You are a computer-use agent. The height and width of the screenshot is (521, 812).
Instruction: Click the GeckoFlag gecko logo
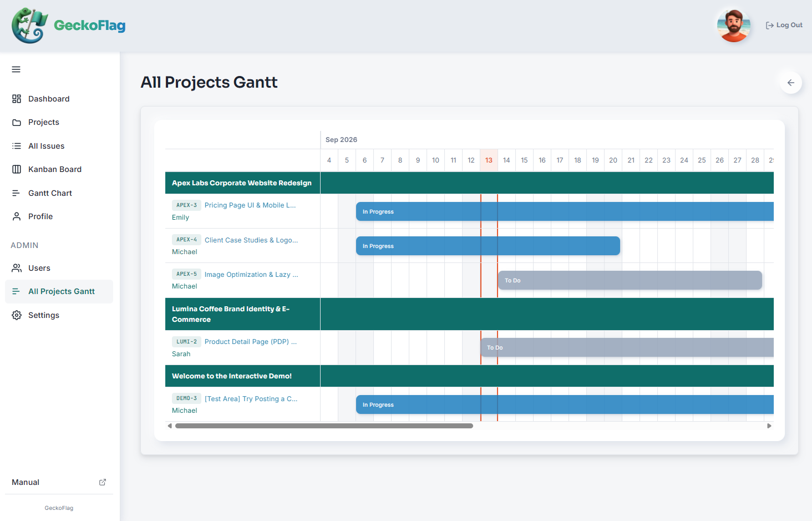point(30,26)
